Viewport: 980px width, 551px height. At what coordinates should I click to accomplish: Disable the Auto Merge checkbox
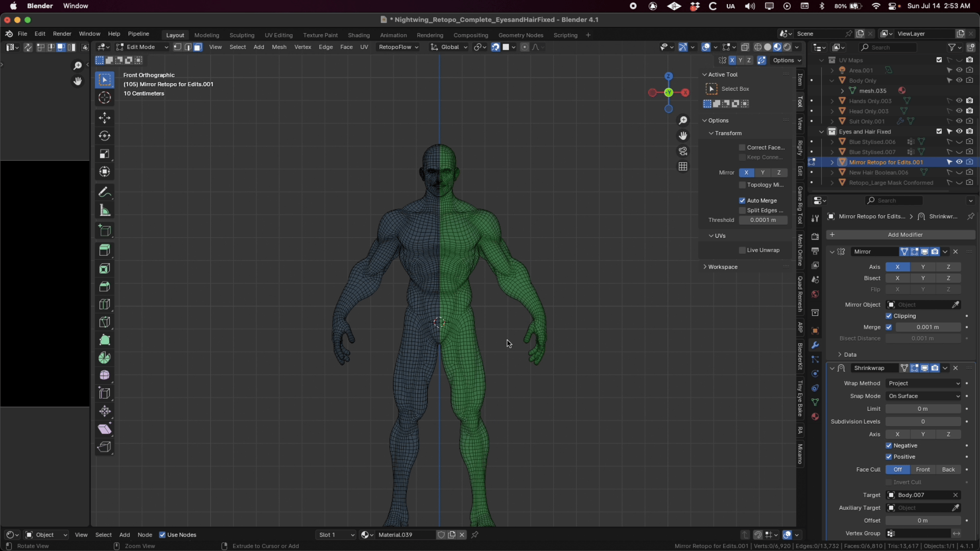742,200
